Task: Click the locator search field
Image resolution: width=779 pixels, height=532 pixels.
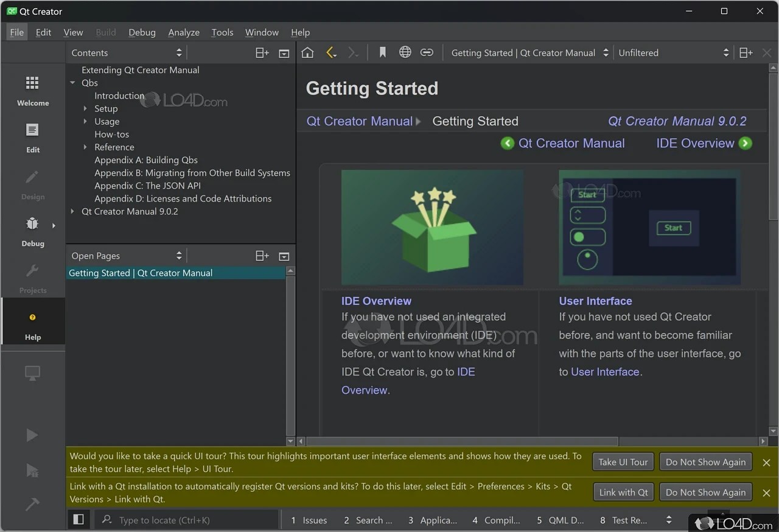Action: [x=186, y=520]
